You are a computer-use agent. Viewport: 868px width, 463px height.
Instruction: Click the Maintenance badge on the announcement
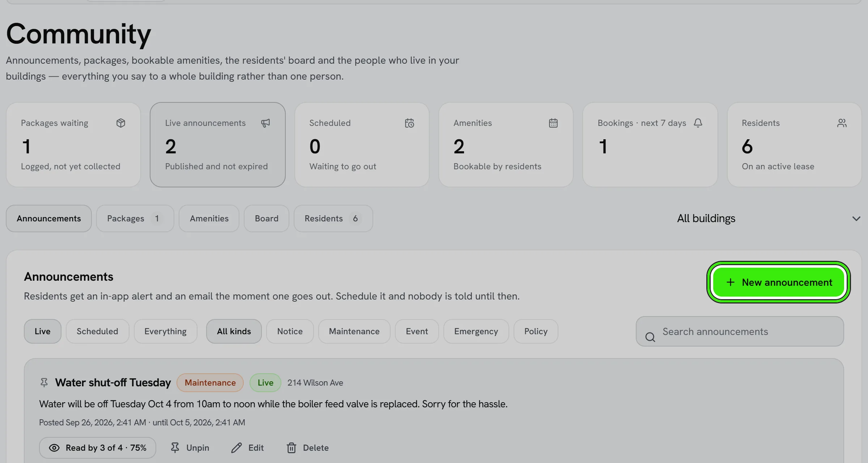click(210, 383)
